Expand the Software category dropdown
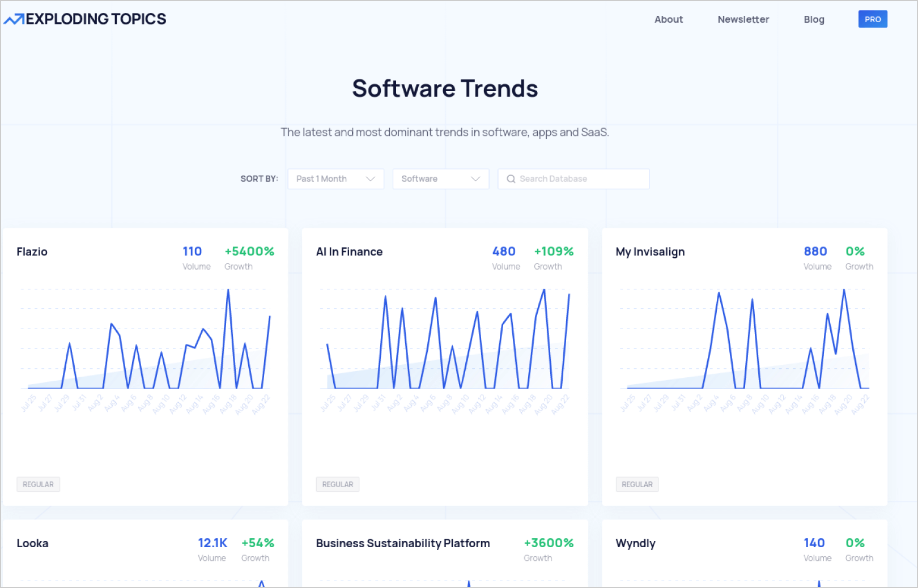This screenshot has width=918, height=588. (440, 179)
